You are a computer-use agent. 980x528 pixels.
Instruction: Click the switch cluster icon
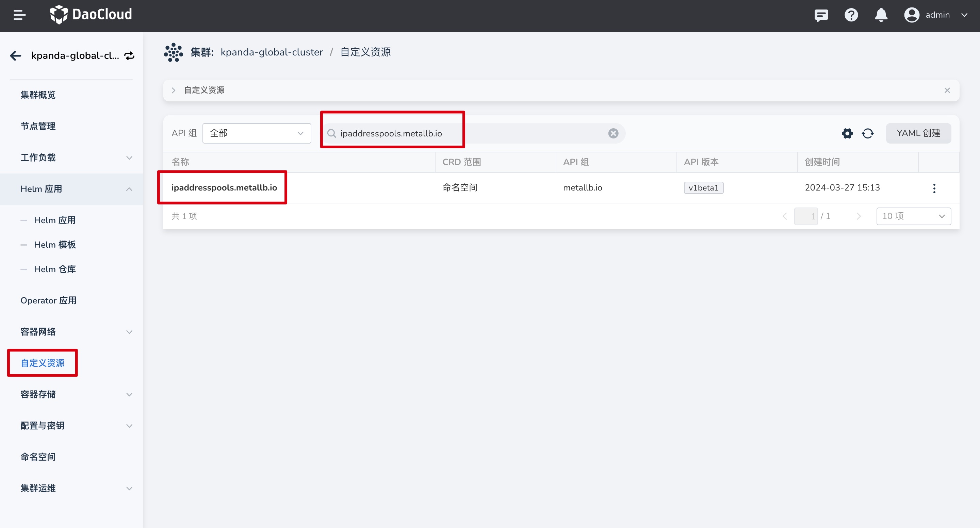pos(129,56)
